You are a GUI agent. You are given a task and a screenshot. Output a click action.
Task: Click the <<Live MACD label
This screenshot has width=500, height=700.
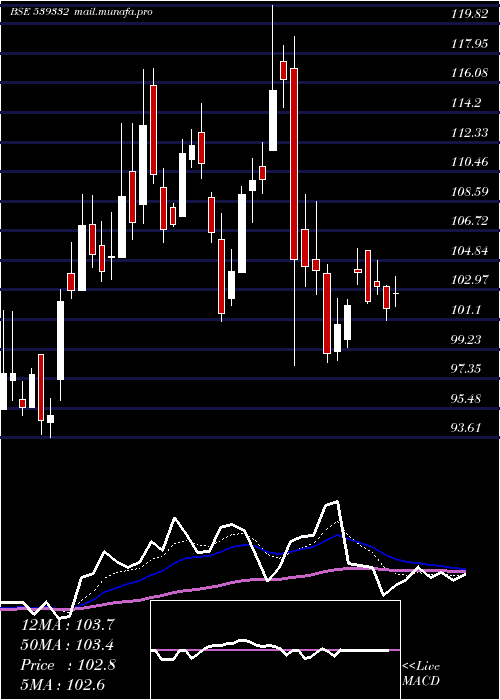click(x=421, y=674)
